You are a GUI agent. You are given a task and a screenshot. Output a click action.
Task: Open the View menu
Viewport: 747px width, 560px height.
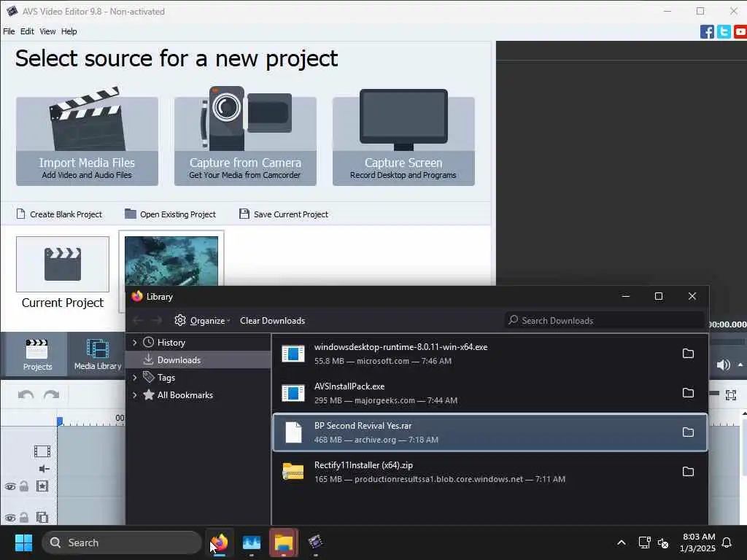(47, 31)
